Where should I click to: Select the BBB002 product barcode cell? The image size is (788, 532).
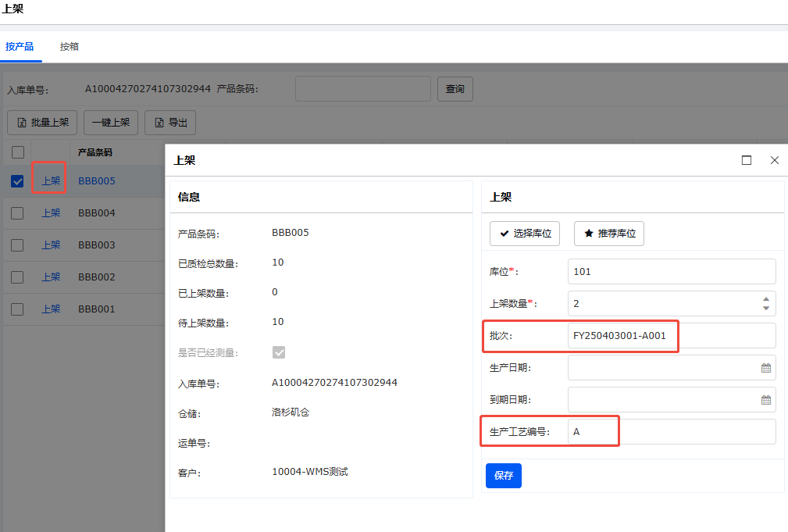coord(97,277)
